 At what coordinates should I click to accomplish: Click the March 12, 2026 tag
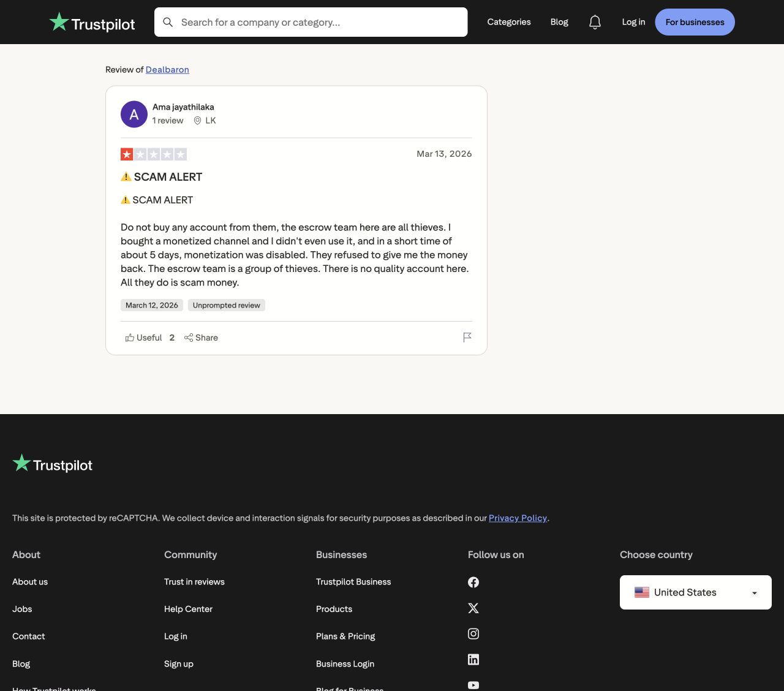point(152,305)
